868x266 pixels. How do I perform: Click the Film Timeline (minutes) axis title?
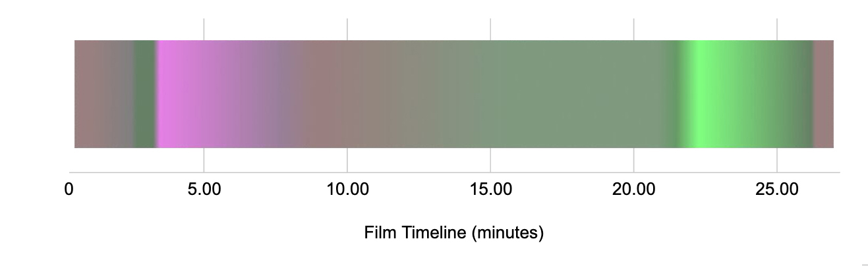click(453, 233)
